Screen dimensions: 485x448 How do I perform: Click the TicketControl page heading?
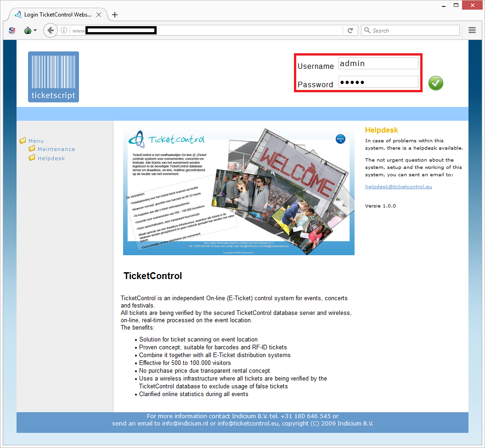(153, 276)
